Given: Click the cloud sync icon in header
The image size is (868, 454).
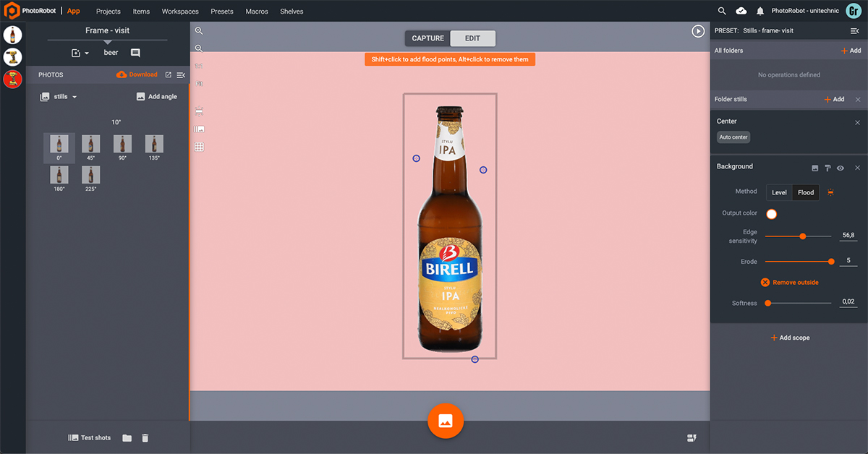Looking at the screenshot, I should [741, 11].
